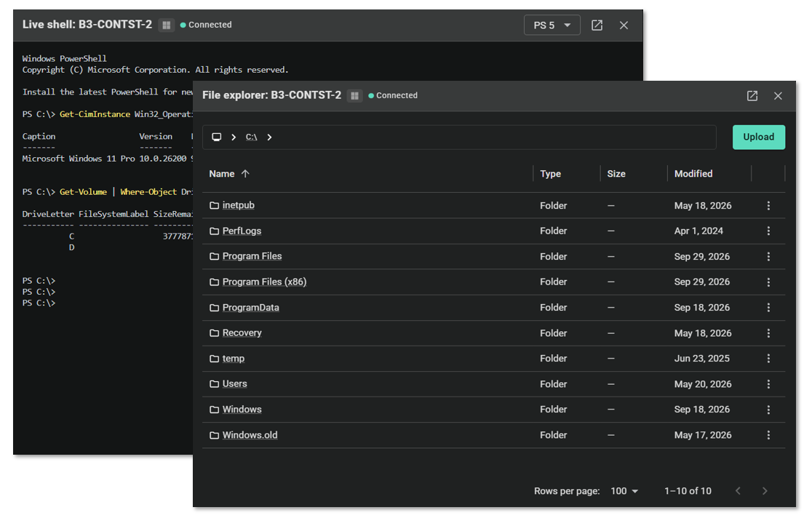Expand the chevron after C:\ in breadcrumb
This screenshot has height=518, width=812.
point(269,138)
